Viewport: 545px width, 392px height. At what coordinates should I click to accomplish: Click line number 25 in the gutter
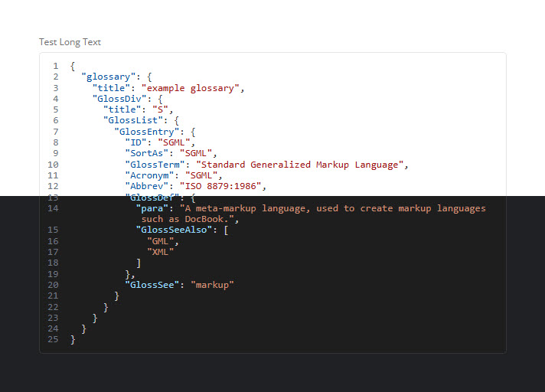point(53,339)
